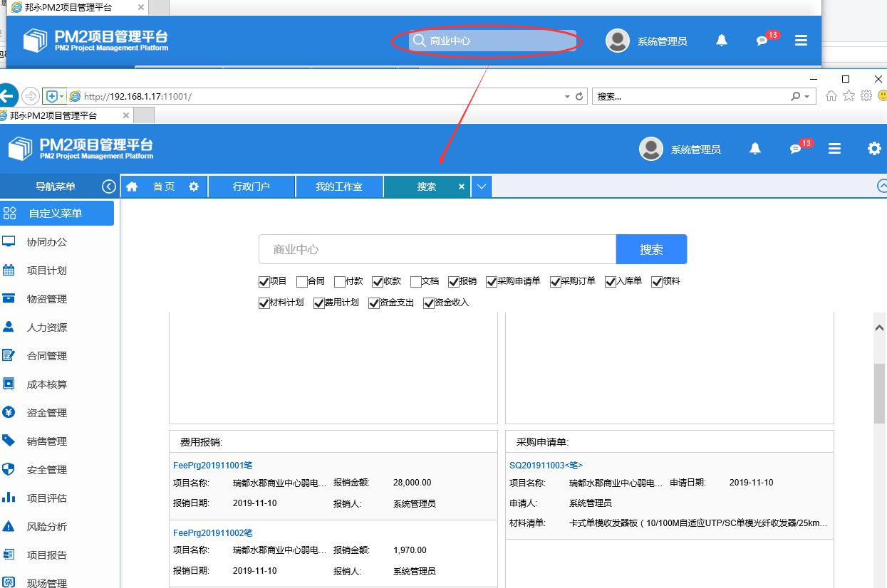Open the hamburger menu icon
This screenshot has width=887, height=588.
point(834,149)
